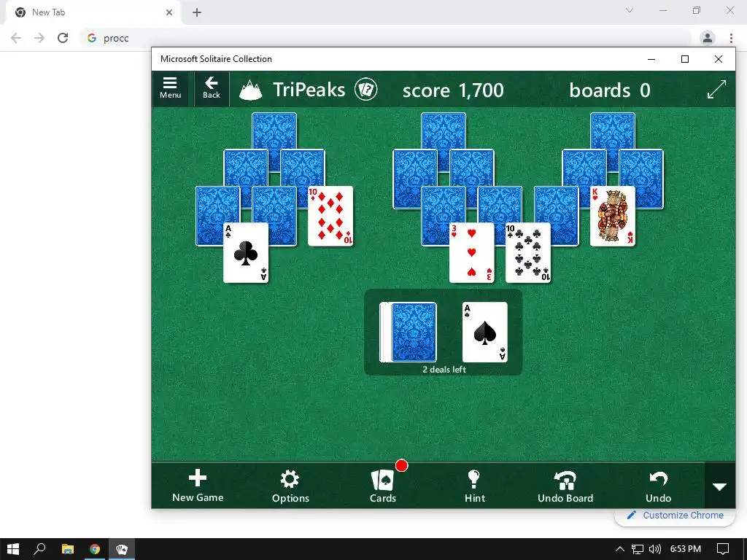Viewport: 747px width, 560px height.
Task: Select the Chrome New Tab tab
Action: [x=93, y=12]
